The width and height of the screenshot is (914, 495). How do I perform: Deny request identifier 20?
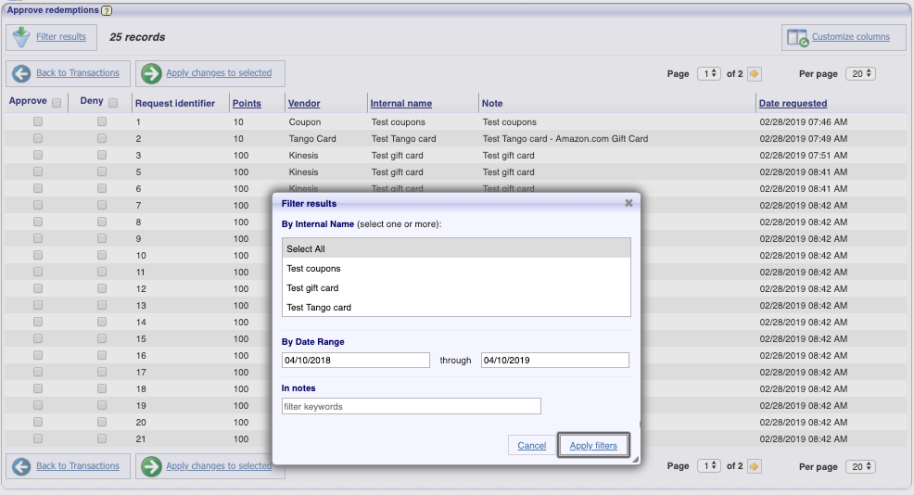point(102,422)
